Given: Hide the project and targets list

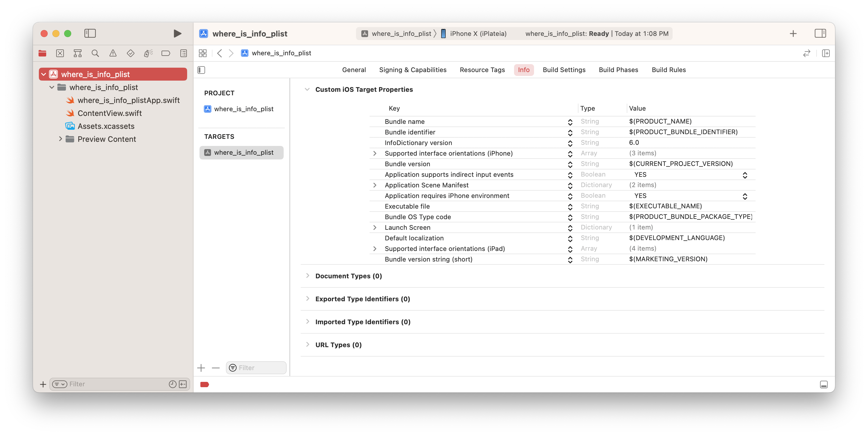Looking at the screenshot, I should click(201, 70).
